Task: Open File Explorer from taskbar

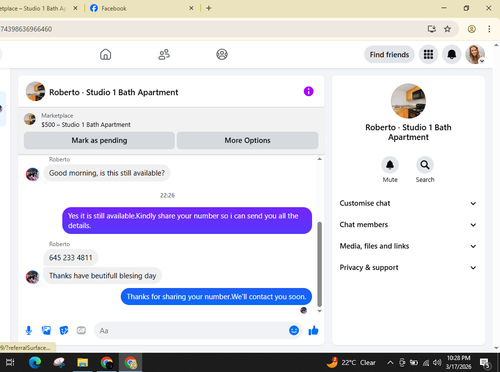Action: coord(82,362)
